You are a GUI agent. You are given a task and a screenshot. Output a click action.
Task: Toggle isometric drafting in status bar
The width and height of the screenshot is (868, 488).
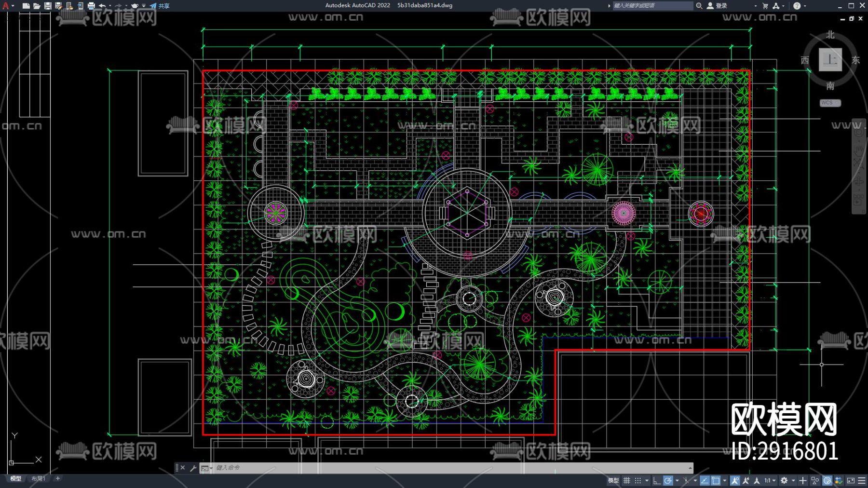pos(686,480)
